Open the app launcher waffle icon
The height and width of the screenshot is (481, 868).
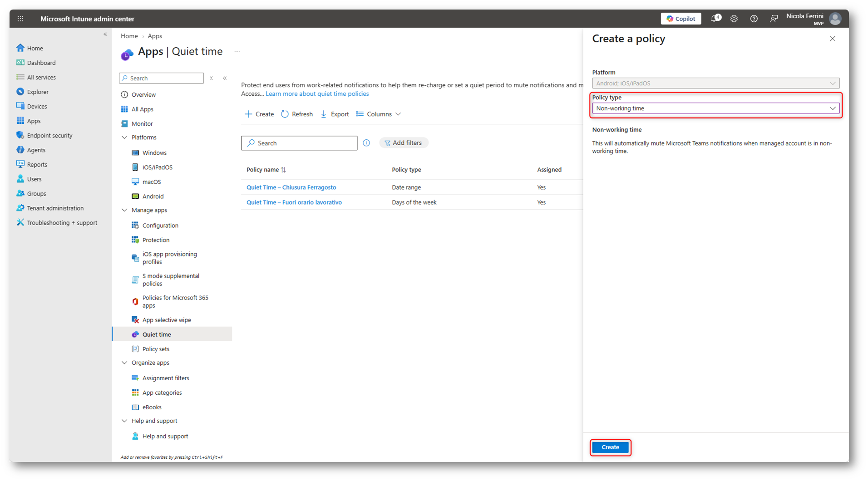pyautogui.click(x=20, y=19)
